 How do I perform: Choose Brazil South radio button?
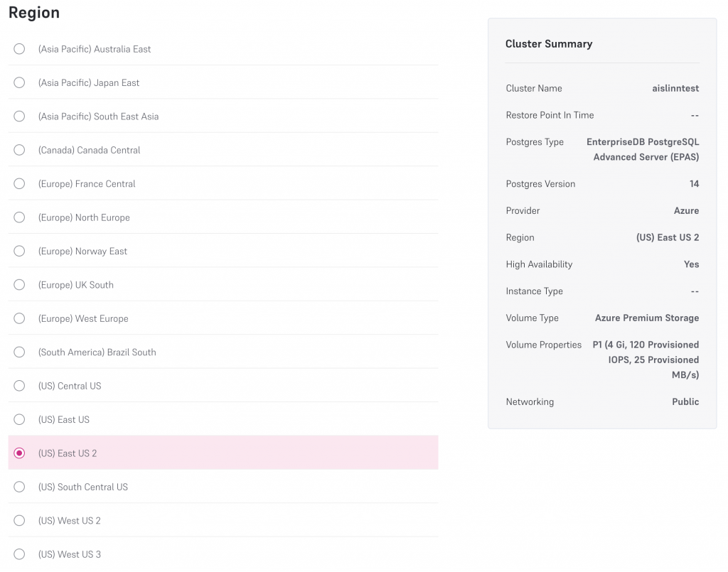(x=19, y=352)
